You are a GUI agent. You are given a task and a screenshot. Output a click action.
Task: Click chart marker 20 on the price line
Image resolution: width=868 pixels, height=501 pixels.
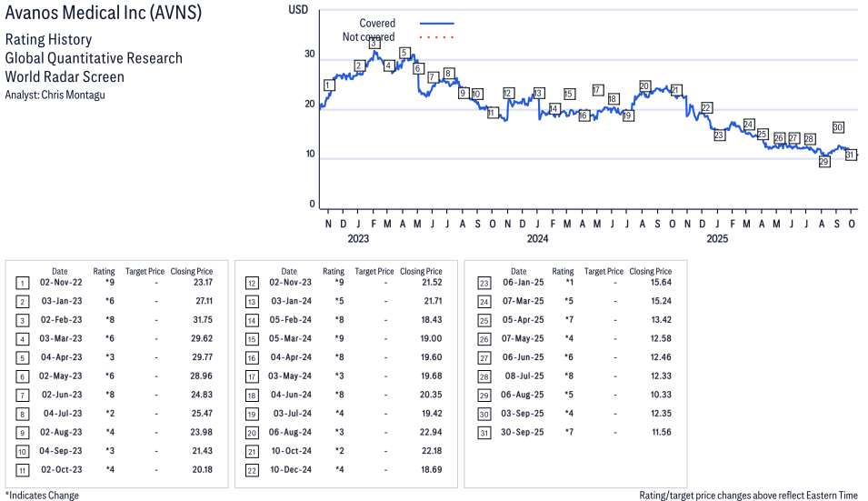click(x=644, y=86)
